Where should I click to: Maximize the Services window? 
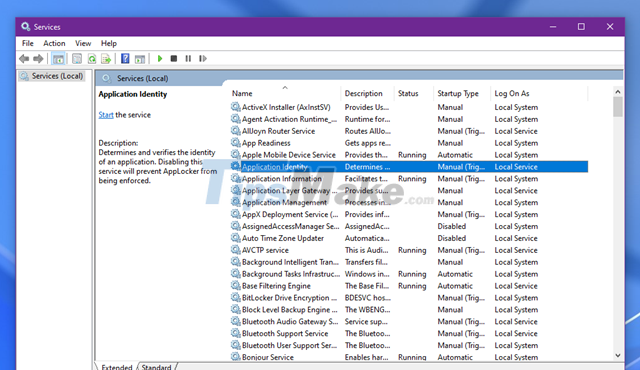click(581, 27)
